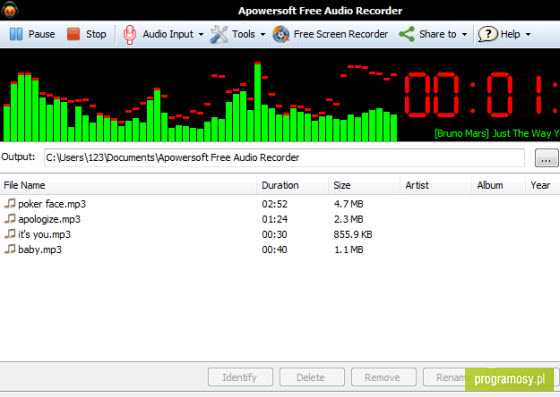This screenshot has height=397, width=560.
Task: Click the 855.9 KB size value
Action: 353,235
